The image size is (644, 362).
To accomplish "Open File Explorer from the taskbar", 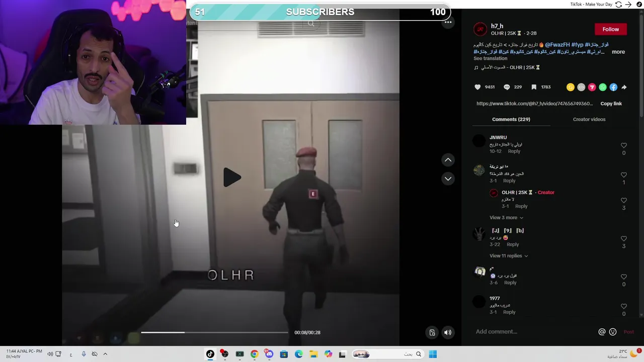I will [313, 354].
